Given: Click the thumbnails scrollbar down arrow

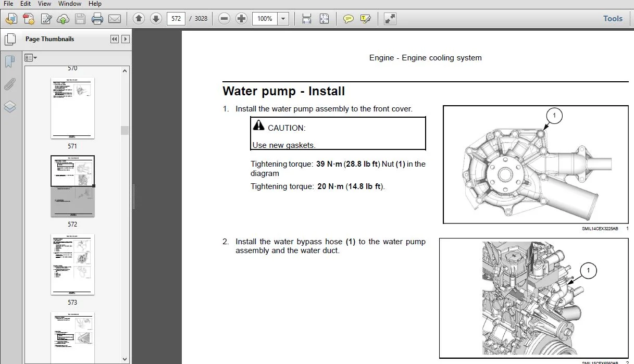Looking at the screenshot, I should pos(125,359).
